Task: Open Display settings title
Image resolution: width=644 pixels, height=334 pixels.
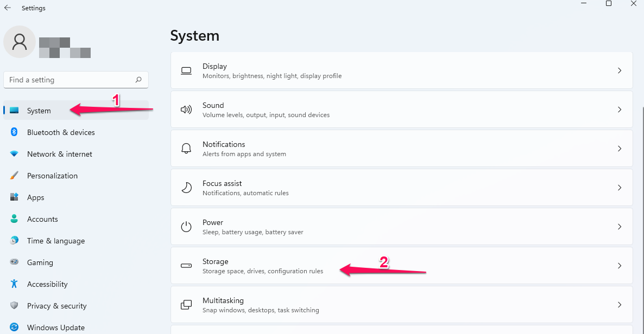Action: 214,66
